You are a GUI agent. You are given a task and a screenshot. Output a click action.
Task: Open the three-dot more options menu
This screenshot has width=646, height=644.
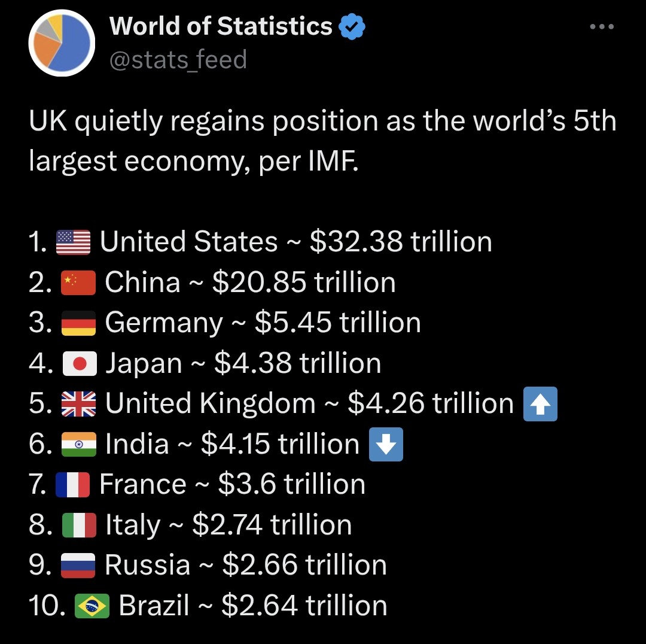(x=602, y=26)
